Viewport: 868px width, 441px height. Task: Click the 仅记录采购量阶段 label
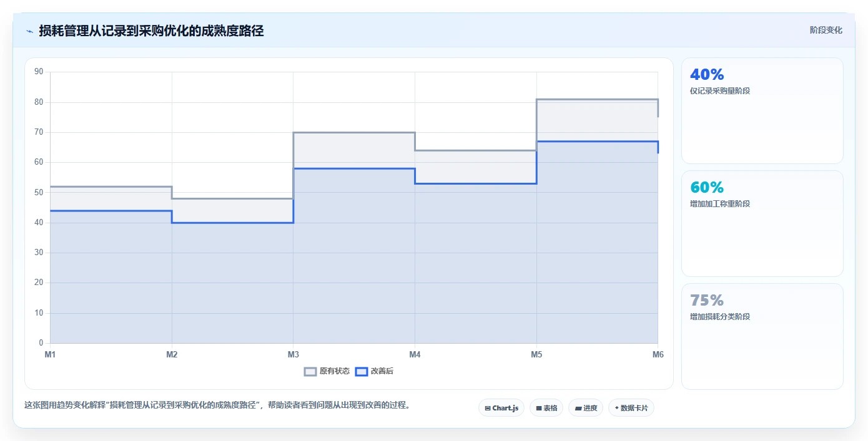coord(720,90)
